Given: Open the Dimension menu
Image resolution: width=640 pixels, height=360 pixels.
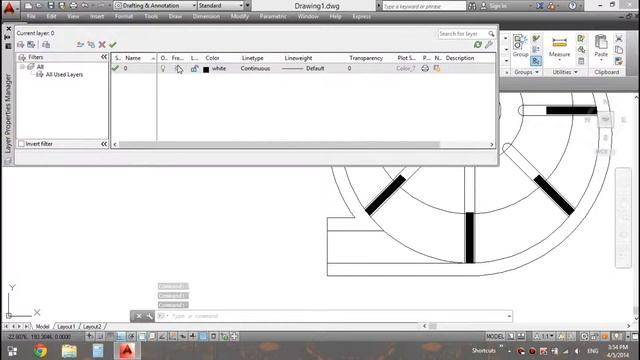Looking at the screenshot, I should (206, 16).
